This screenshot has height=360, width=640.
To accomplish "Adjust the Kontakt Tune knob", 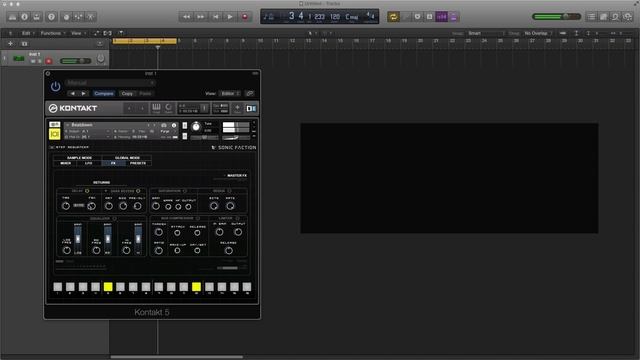I will 196,127.
